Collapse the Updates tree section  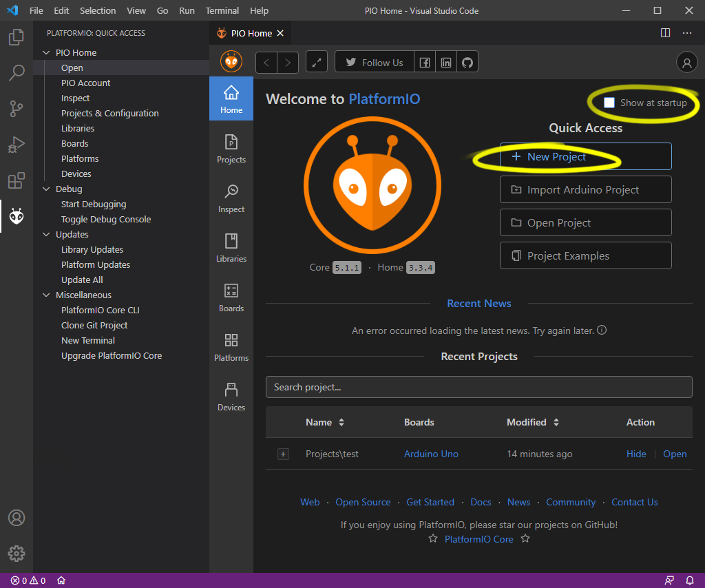click(46, 234)
